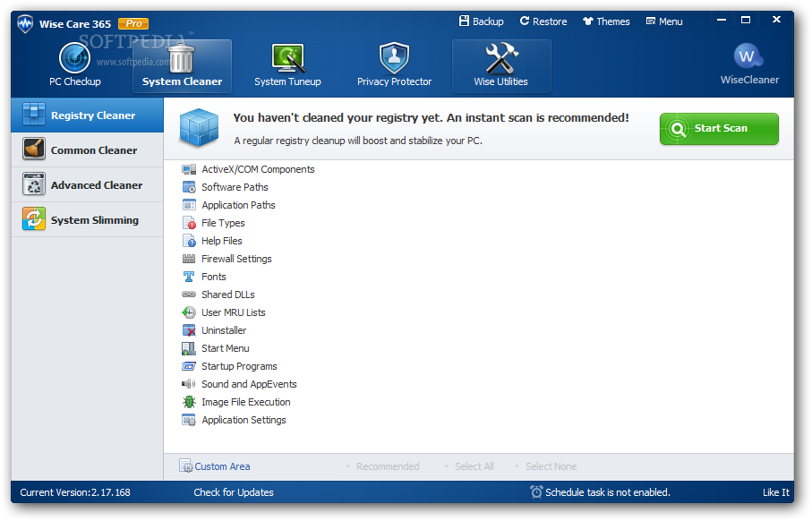Select 'User MRU Lists' list entry
Screen dimensions: 812x521
[234, 312]
